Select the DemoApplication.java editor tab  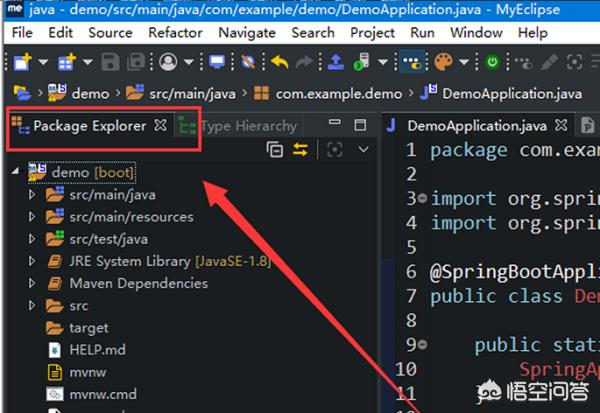coord(476,126)
